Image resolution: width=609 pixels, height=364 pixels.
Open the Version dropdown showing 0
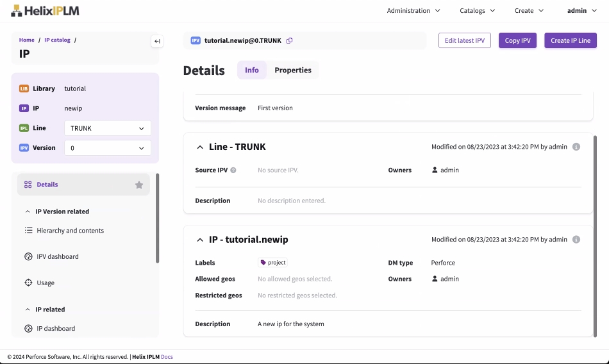[108, 148]
